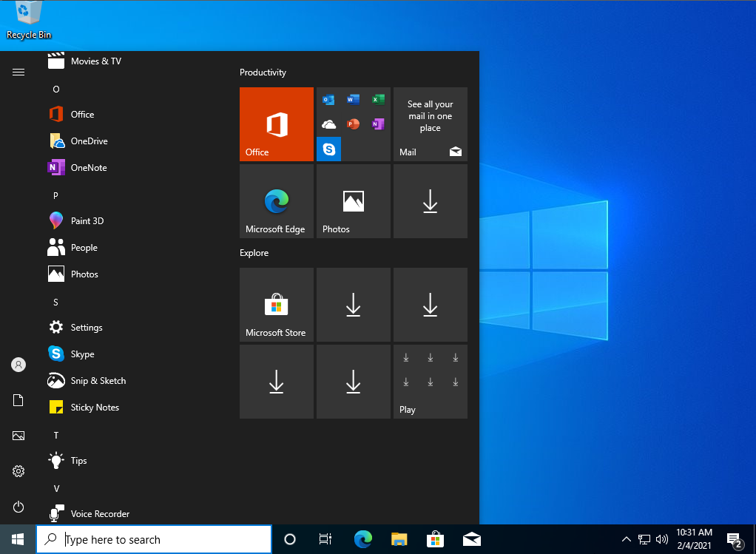Screen dimensions: 756x554
Task: Show hidden system tray icons
Action: pyautogui.click(x=627, y=539)
